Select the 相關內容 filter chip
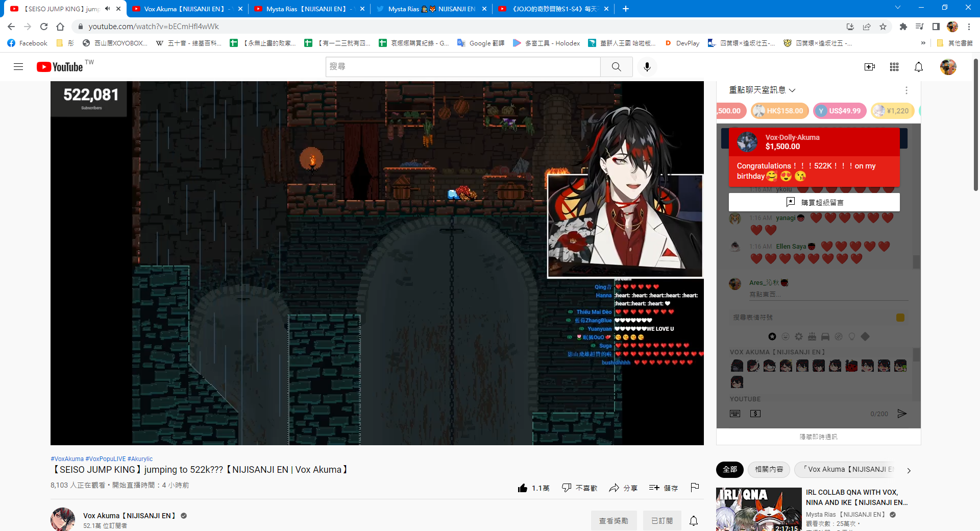 click(x=769, y=470)
